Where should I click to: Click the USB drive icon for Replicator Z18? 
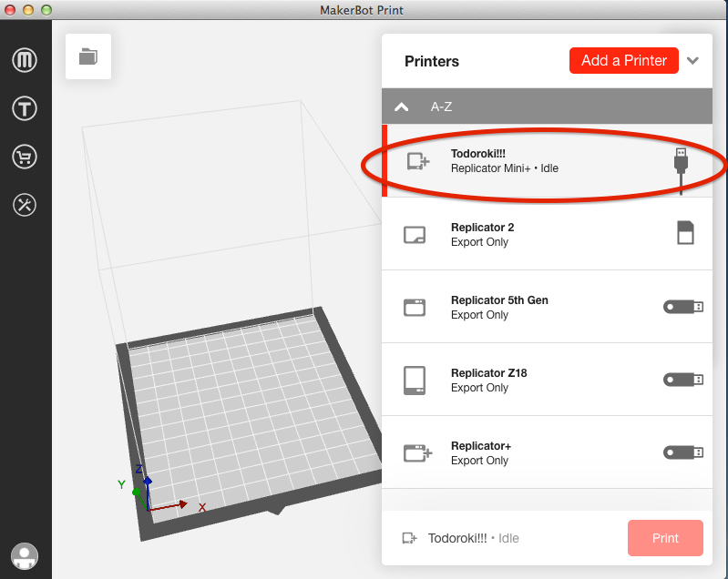[x=682, y=379]
